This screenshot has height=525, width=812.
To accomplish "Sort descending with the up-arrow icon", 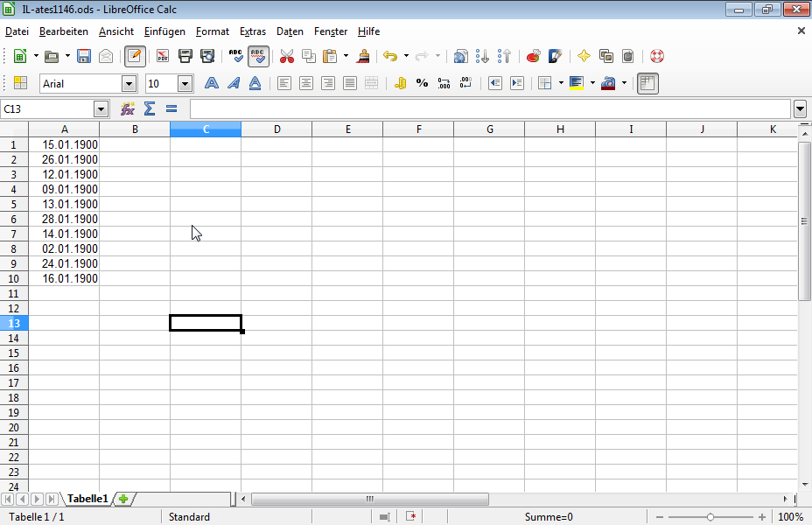I will tap(504, 56).
